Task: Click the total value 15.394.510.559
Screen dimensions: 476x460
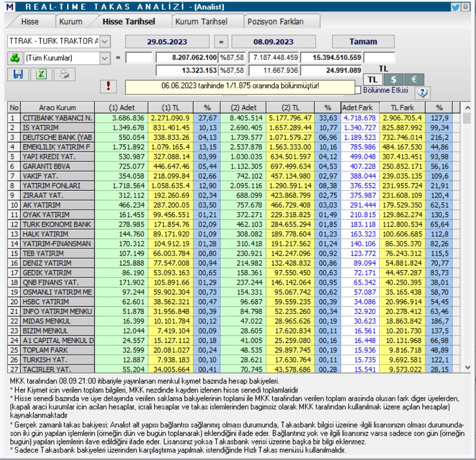Action: (332, 57)
